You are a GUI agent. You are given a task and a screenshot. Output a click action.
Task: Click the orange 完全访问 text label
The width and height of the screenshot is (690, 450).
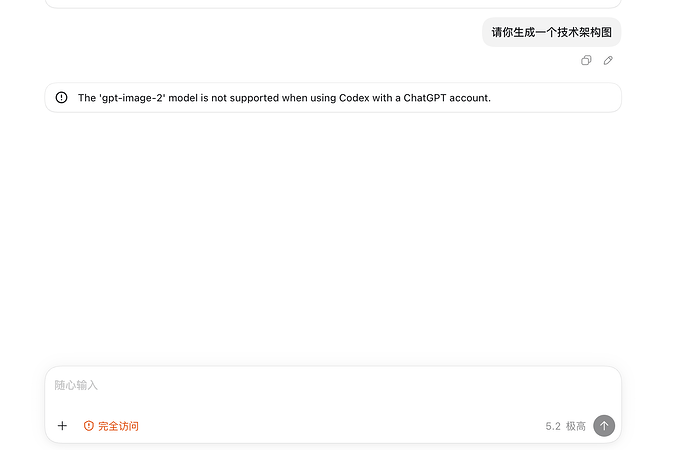118,426
